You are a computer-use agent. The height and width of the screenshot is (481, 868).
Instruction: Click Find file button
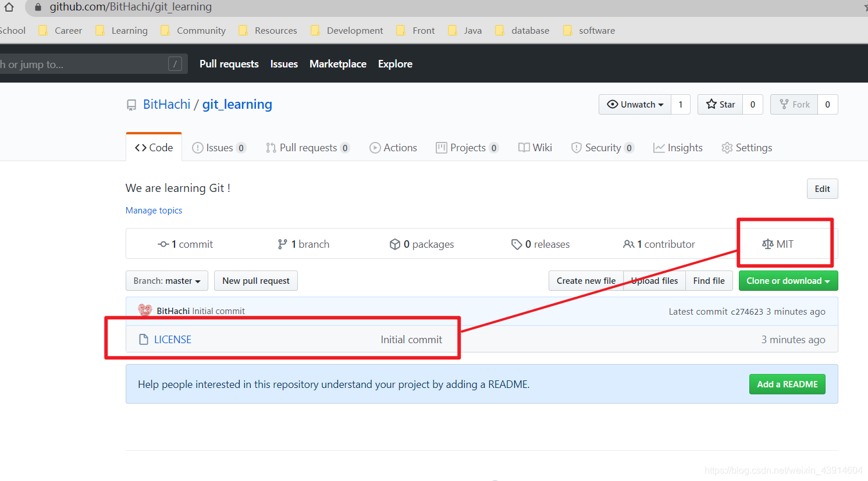[x=709, y=281]
